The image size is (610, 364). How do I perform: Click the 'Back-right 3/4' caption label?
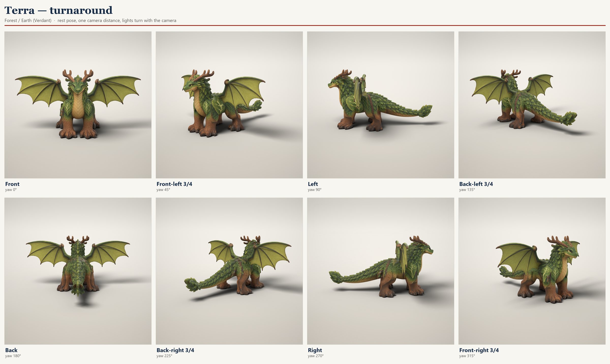pyautogui.click(x=175, y=350)
